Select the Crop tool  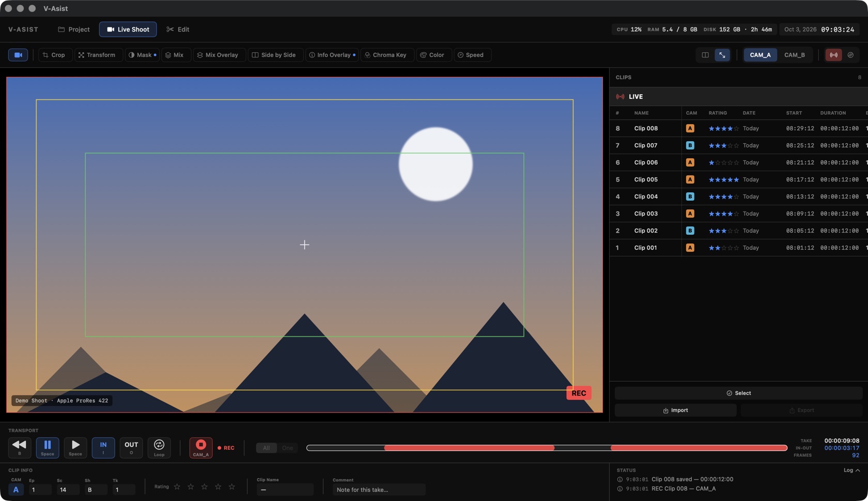(x=54, y=55)
